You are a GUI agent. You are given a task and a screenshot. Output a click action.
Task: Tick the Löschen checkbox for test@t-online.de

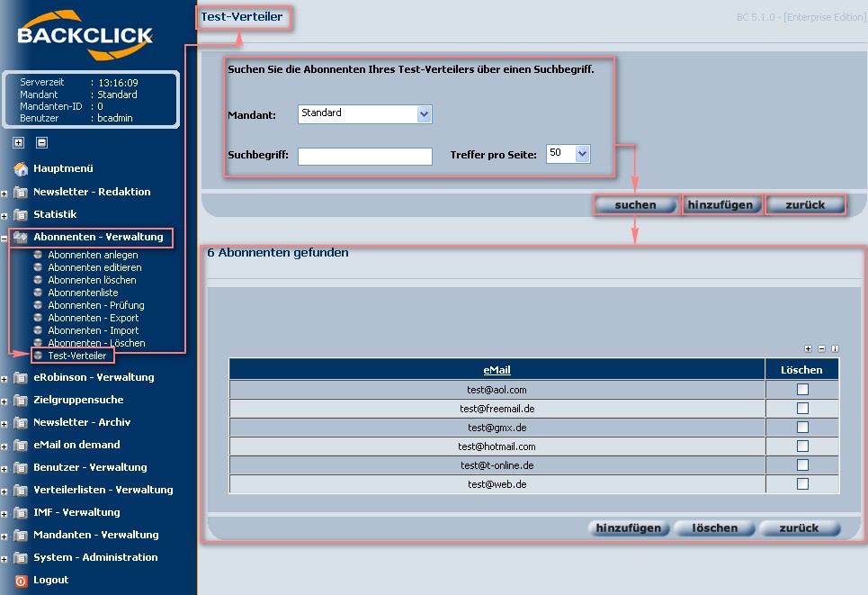[802, 464]
